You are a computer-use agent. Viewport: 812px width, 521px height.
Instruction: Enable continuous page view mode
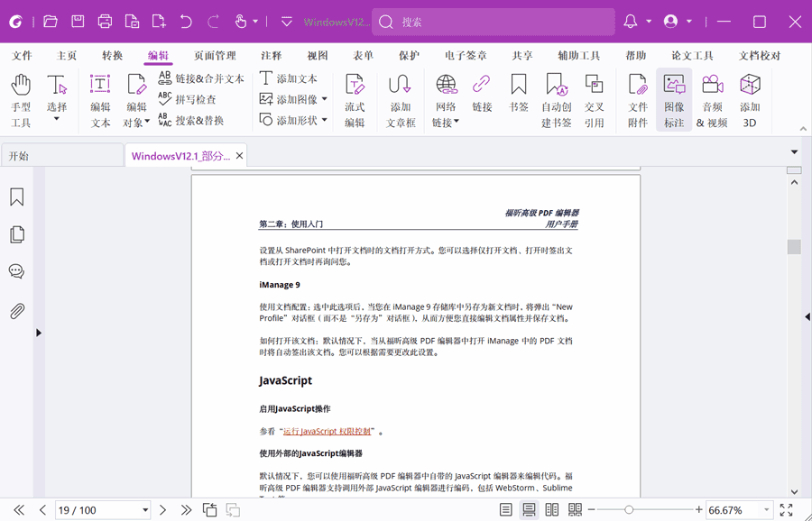[x=529, y=510]
